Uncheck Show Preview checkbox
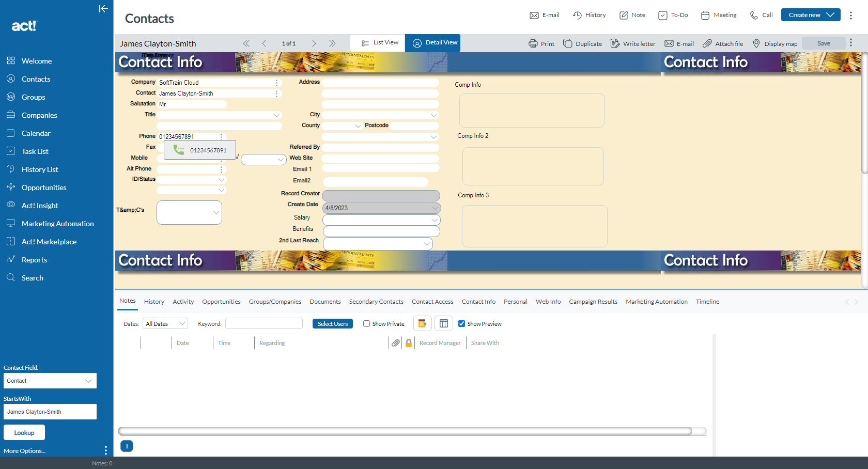Image resolution: width=868 pixels, height=469 pixels. pos(462,324)
